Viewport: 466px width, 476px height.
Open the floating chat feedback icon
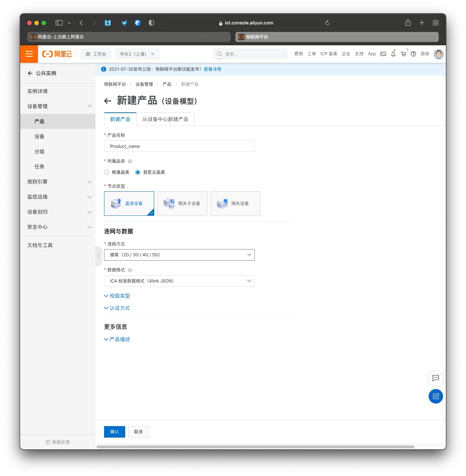coord(436,378)
